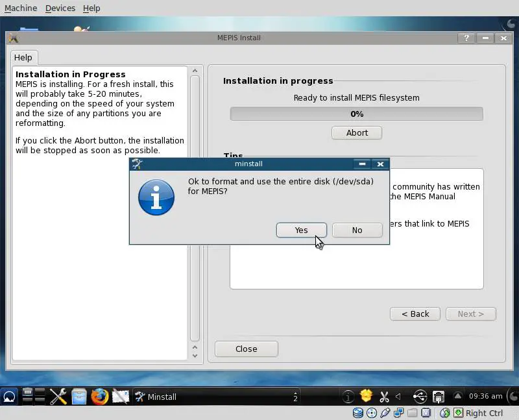Click the MEPIS Install window title icon
Viewport: 519px width, 420px height.
pyautogui.click(x=14, y=38)
